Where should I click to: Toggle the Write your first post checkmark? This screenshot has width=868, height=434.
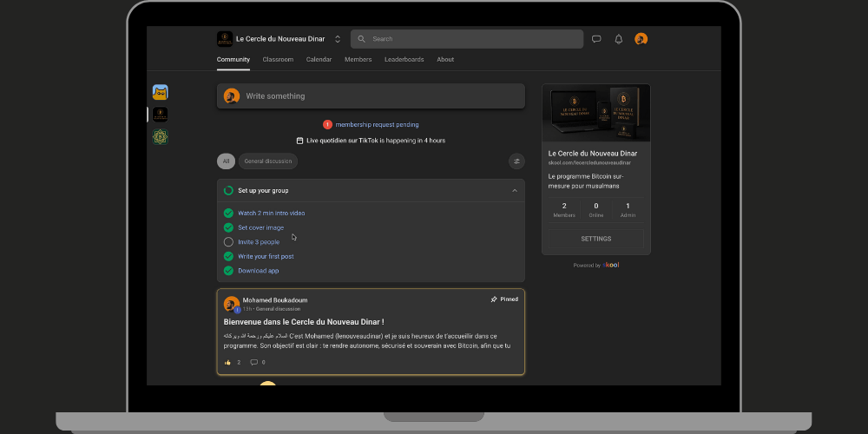(x=228, y=256)
